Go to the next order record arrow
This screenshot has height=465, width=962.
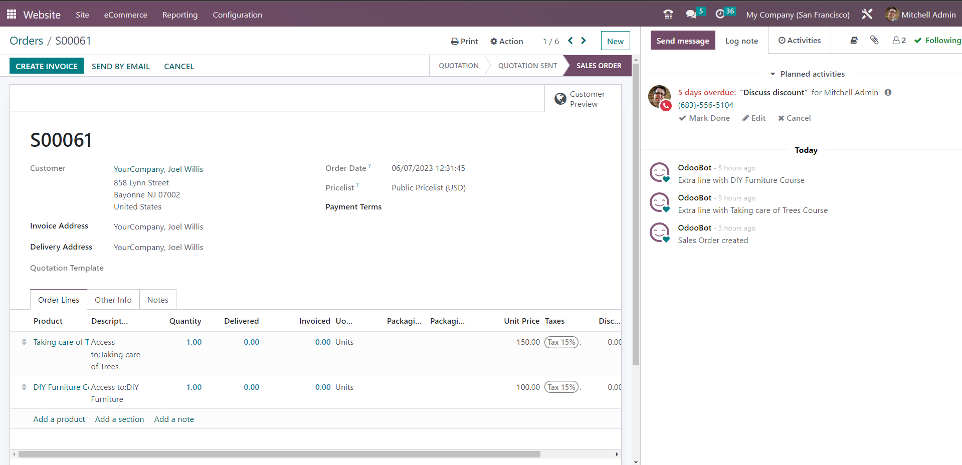pos(584,41)
